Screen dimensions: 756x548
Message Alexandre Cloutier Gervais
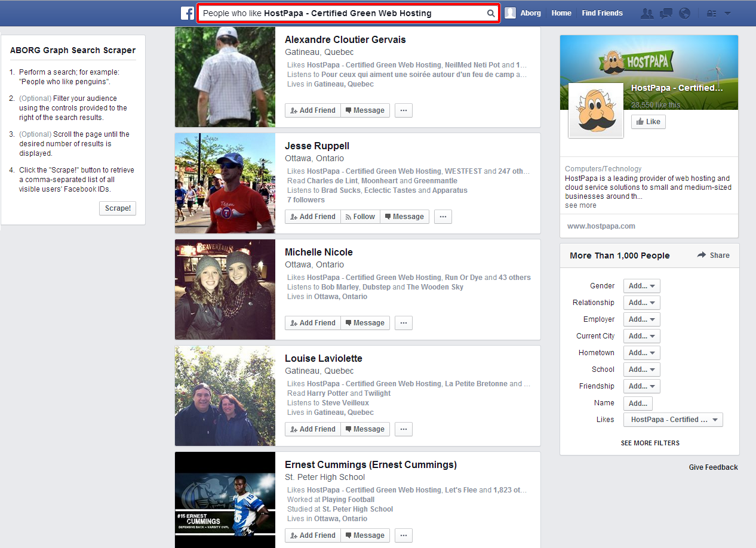click(x=365, y=110)
